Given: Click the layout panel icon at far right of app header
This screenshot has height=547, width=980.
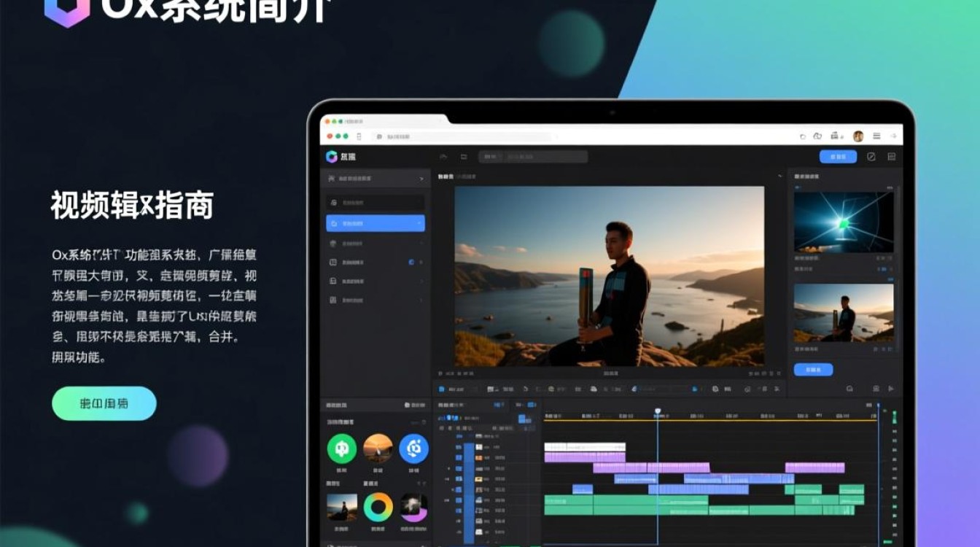Looking at the screenshot, I should pos(891,157).
